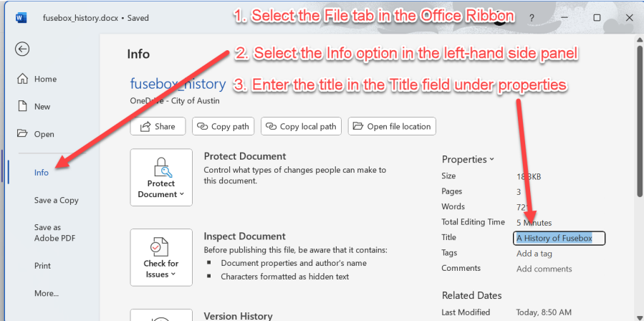Viewport: 644px width, 321px height.
Task: Open the Home page in backstage
Action: (45, 79)
